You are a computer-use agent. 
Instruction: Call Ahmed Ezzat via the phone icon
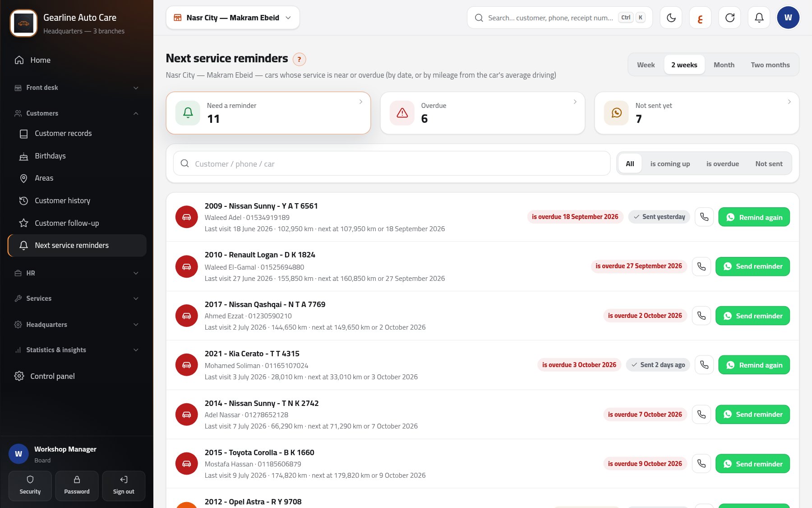tap(701, 316)
